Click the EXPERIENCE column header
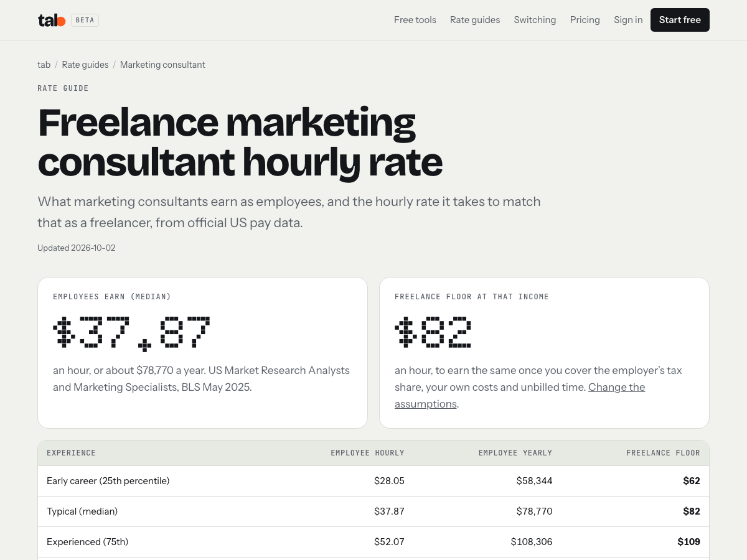Image resolution: width=747 pixels, height=560 pixels. pyautogui.click(x=72, y=453)
